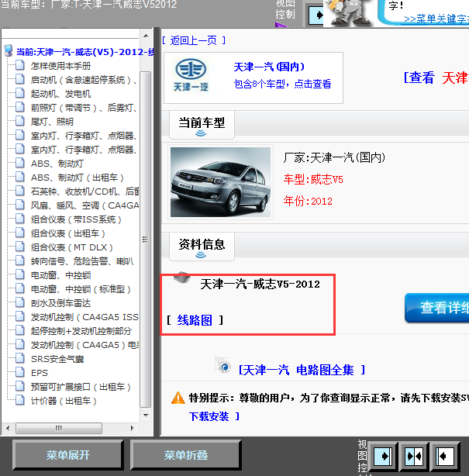Open 前照灯(带调节)、后雾灯 tree item

[84, 108]
